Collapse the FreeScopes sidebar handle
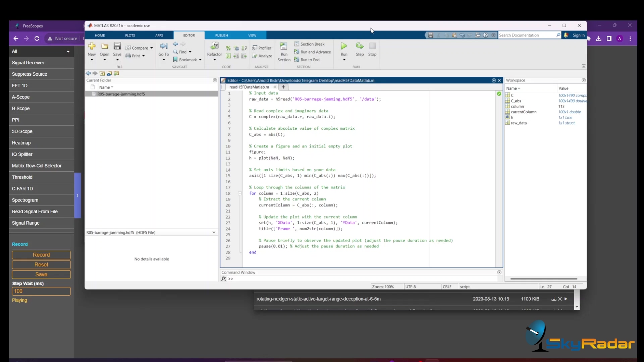Viewport: 644px width, 362px height. pos(77,195)
